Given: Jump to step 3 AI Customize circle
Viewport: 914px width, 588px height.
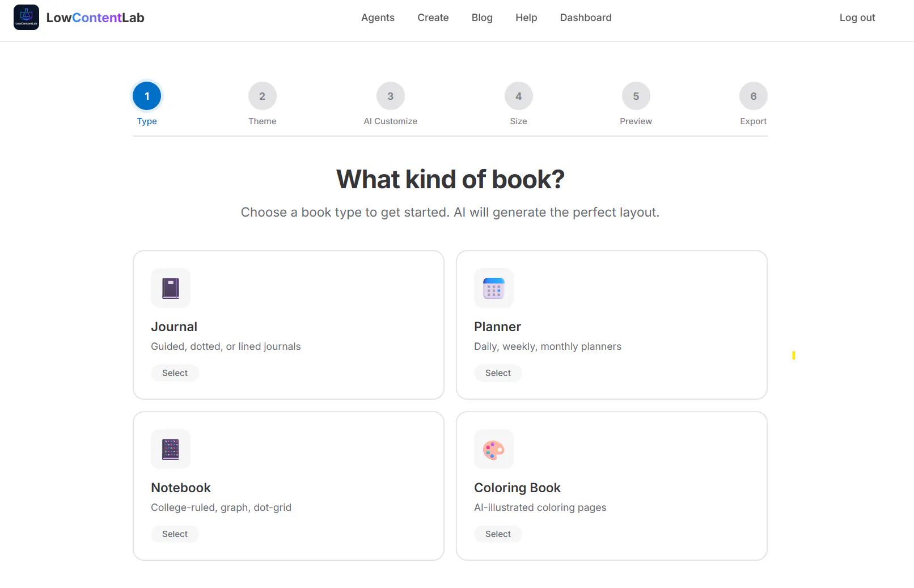Looking at the screenshot, I should pyautogui.click(x=391, y=96).
